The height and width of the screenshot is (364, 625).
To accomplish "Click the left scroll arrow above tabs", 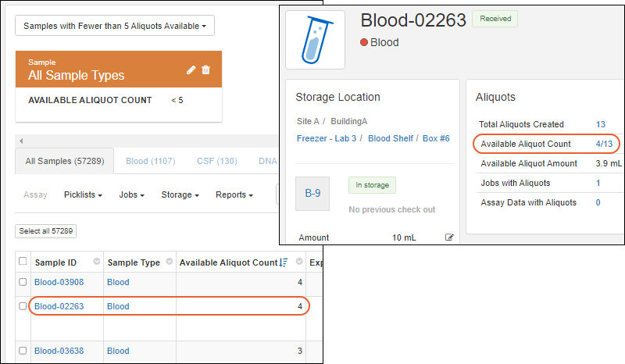I will coord(21,141).
